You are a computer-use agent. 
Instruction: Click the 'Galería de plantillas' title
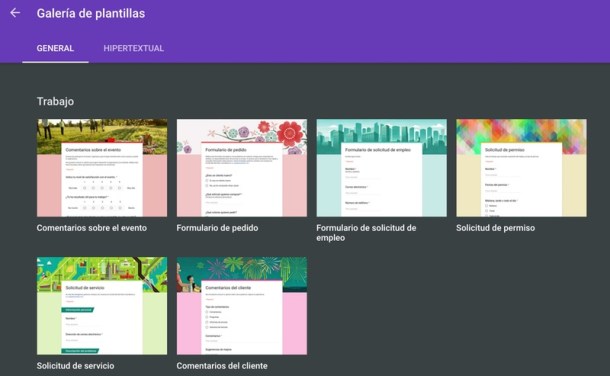coord(91,13)
